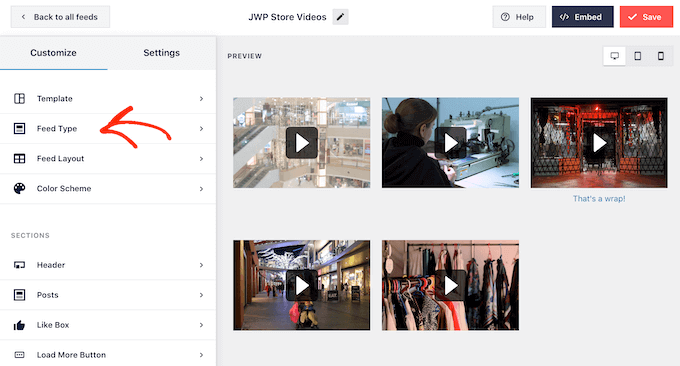Viewport: 680px width, 366px height.
Task: Expand the Feed Layout row chevron
Action: click(x=201, y=159)
